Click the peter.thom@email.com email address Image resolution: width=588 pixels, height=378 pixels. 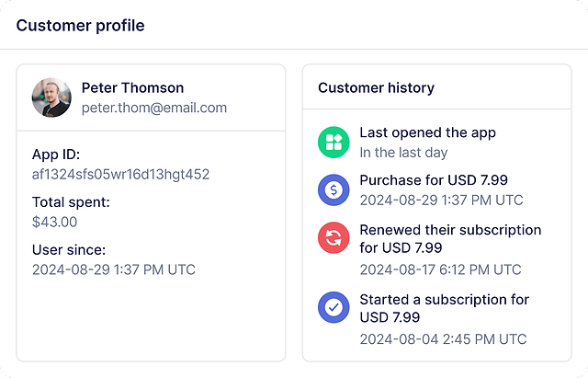click(154, 108)
